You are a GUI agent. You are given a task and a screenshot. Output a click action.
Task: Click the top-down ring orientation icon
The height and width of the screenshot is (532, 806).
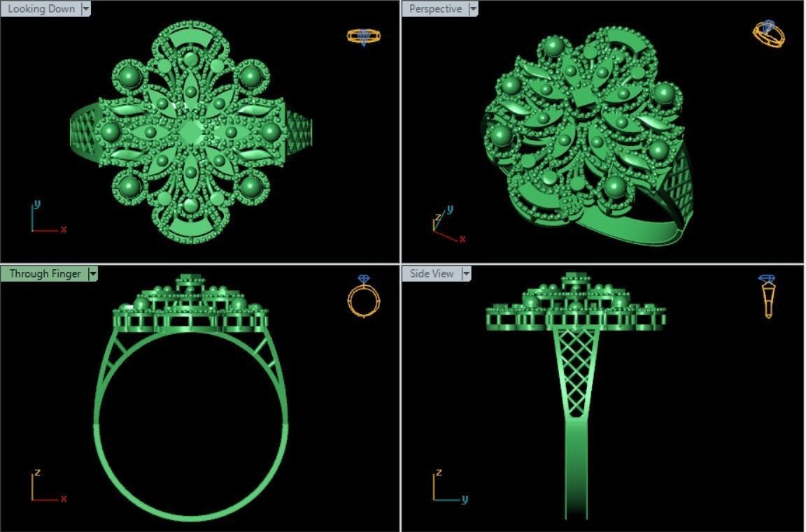coord(363,36)
